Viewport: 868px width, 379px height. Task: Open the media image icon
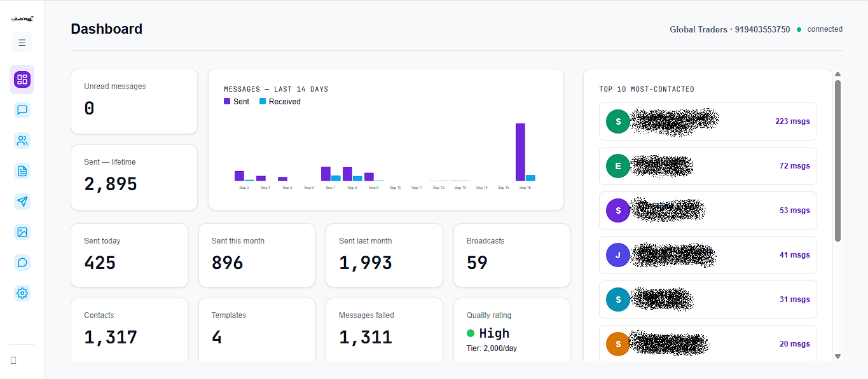[x=22, y=232]
